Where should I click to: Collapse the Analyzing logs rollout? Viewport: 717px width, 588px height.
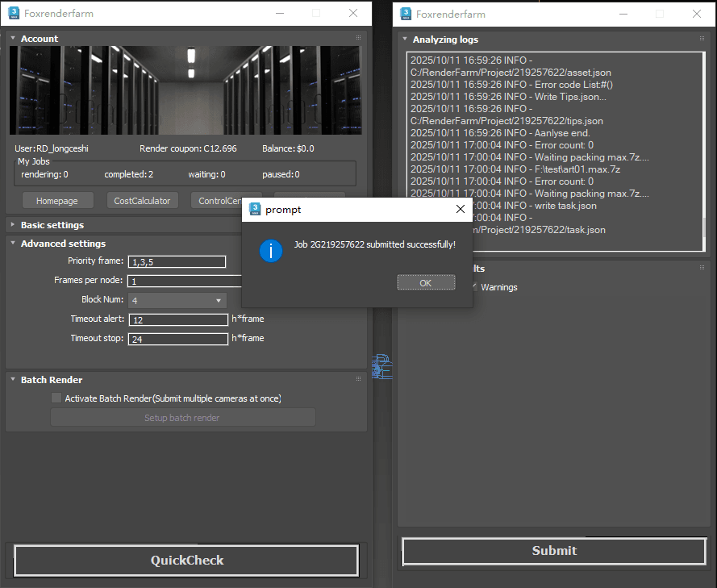[444, 40]
